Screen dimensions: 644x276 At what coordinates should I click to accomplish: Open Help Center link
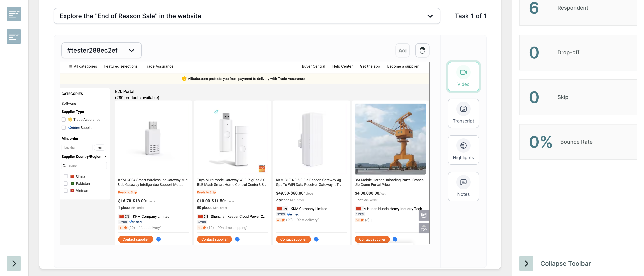click(x=342, y=66)
